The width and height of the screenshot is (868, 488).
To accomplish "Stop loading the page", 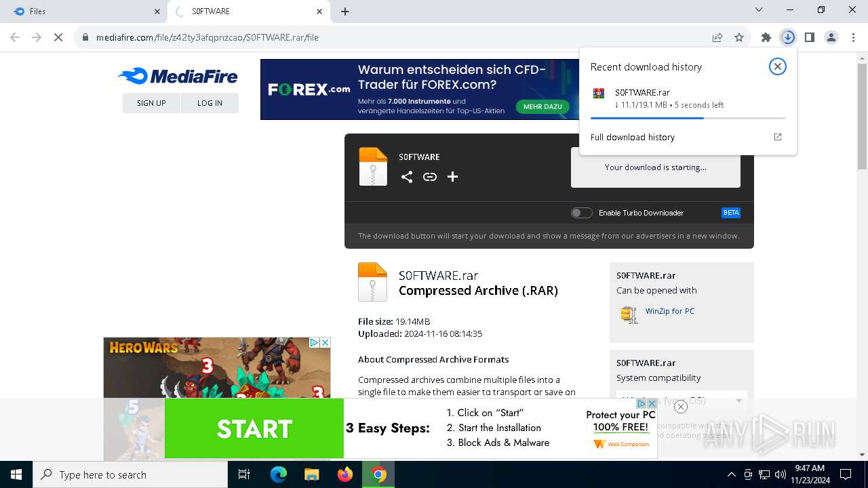I will click(x=58, y=37).
